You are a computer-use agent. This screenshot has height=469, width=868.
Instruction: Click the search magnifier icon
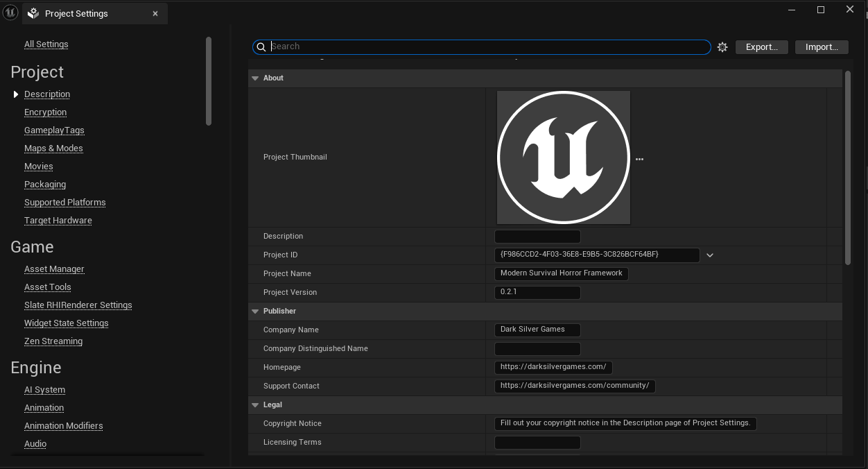pos(261,47)
